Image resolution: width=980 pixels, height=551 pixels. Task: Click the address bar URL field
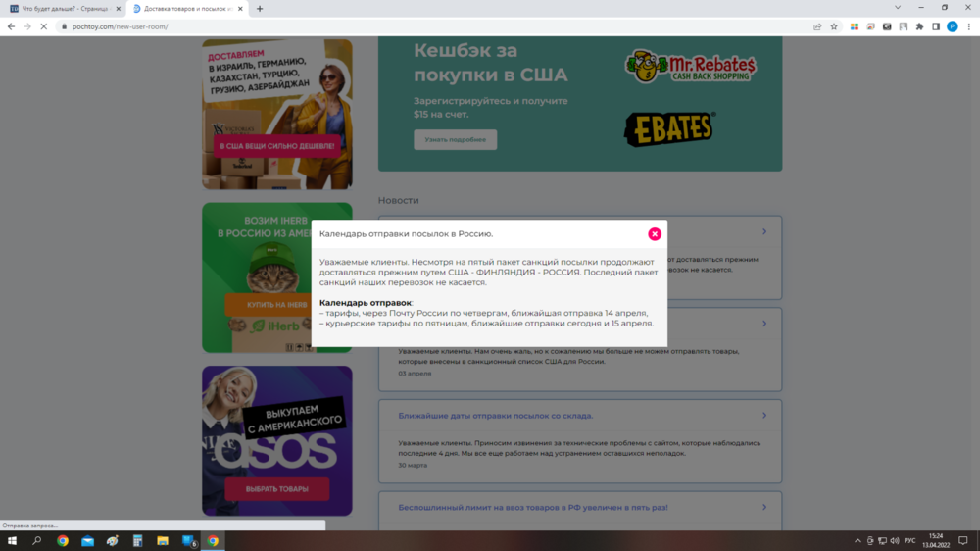coord(392,26)
